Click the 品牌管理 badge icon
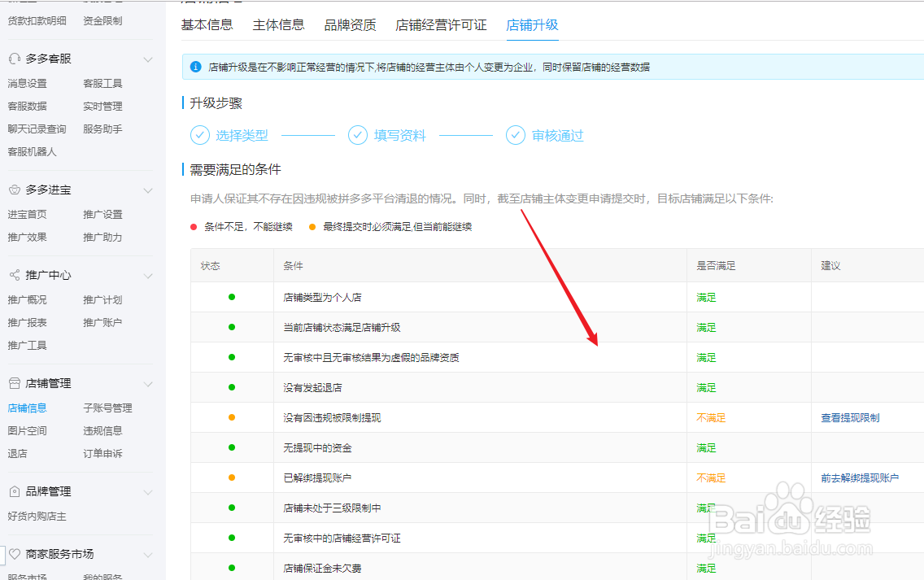 point(15,491)
